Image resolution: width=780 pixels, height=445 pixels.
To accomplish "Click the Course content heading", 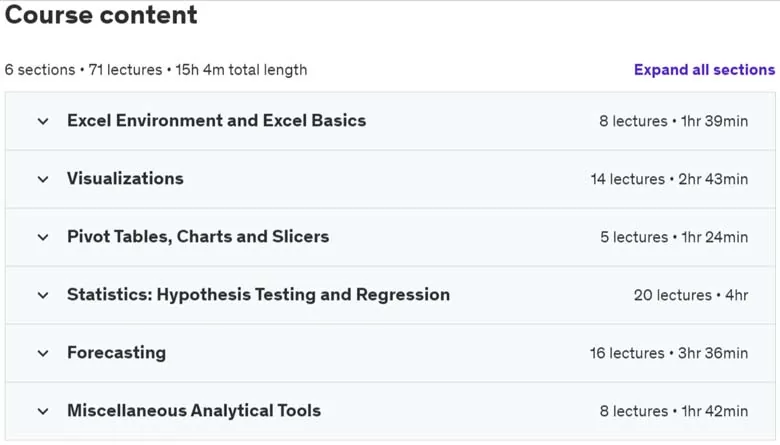I will click(101, 14).
